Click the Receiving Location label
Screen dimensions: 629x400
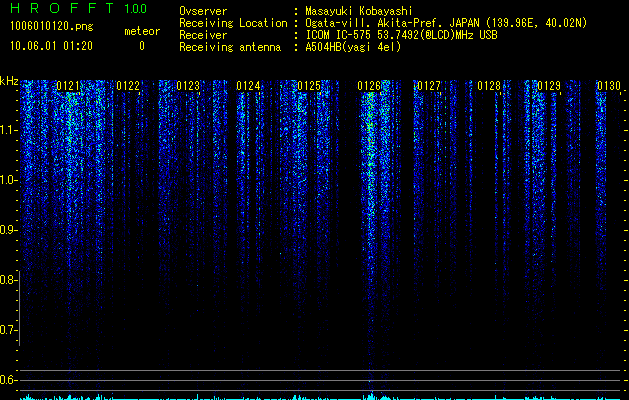coord(233,23)
